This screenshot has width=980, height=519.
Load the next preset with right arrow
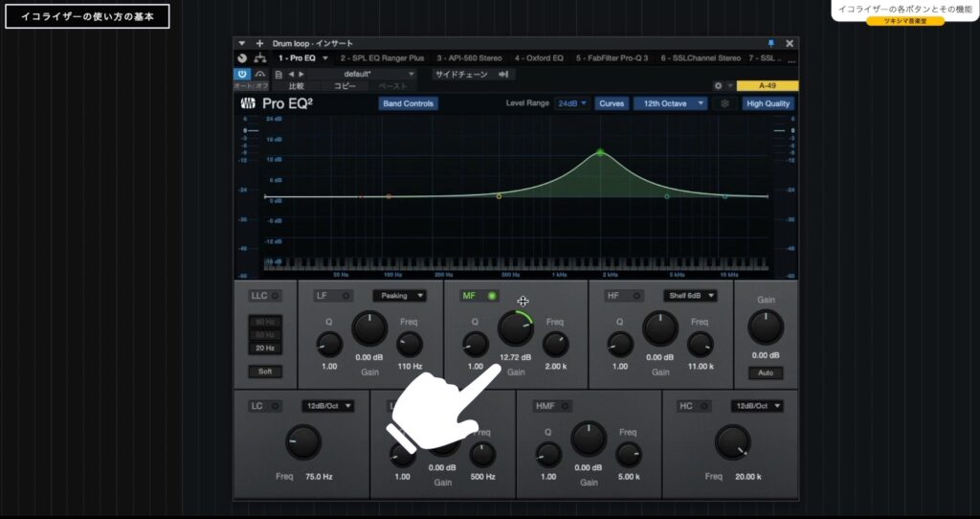point(301,75)
